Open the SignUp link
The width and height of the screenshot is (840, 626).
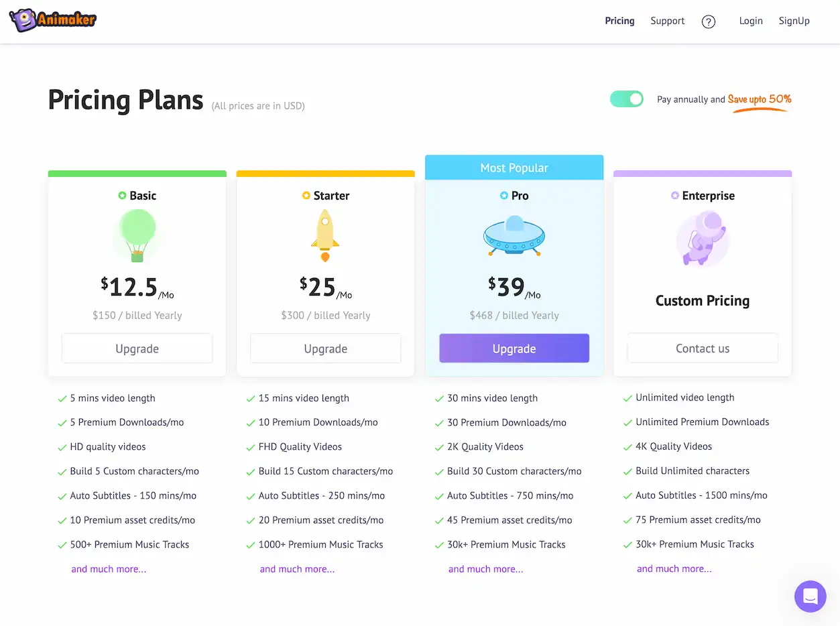tap(794, 21)
